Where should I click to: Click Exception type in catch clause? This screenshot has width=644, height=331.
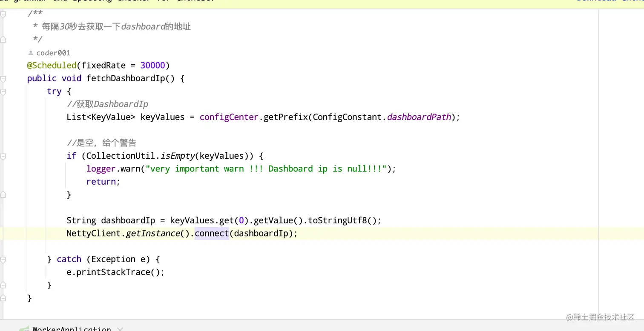point(113,259)
